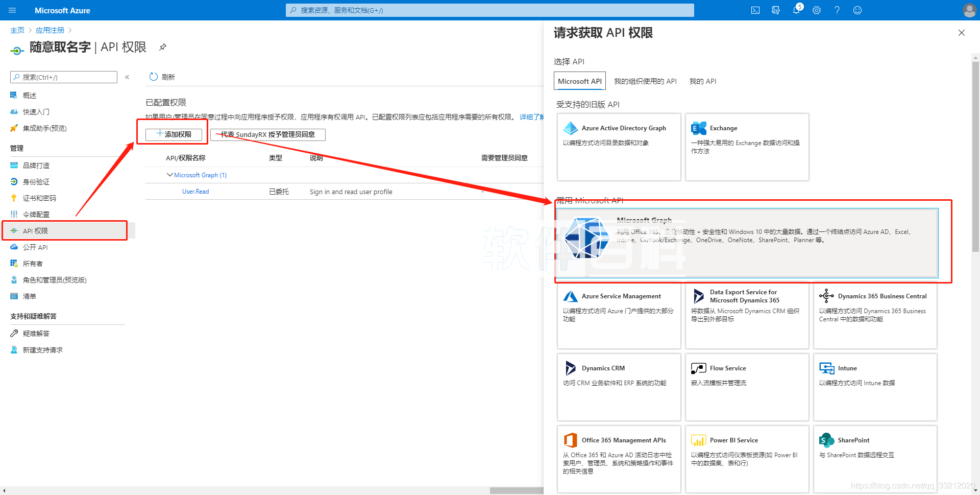Open the settings gear in top bar
This screenshot has width=980, height=495.
coord(817,10)
